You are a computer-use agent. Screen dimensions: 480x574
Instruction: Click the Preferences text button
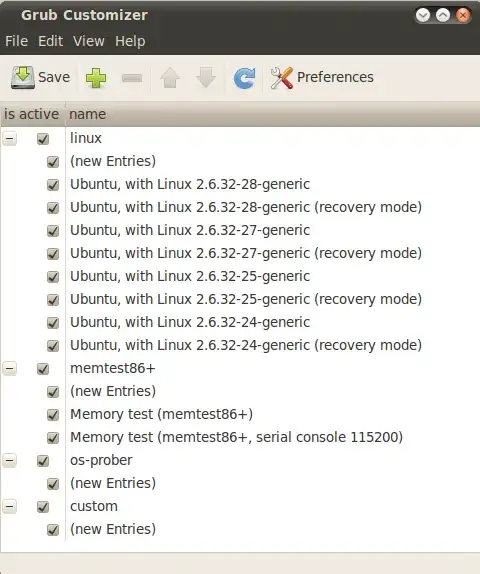335,77
